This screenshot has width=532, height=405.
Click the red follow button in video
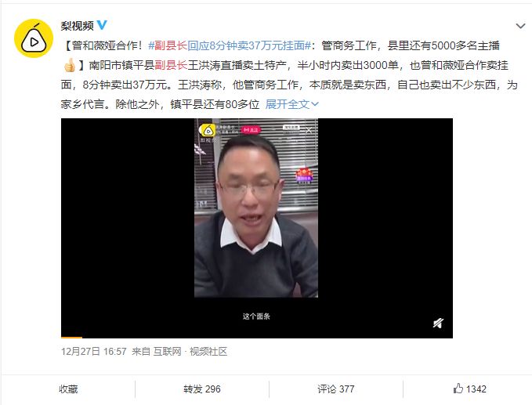pos(251,130)
